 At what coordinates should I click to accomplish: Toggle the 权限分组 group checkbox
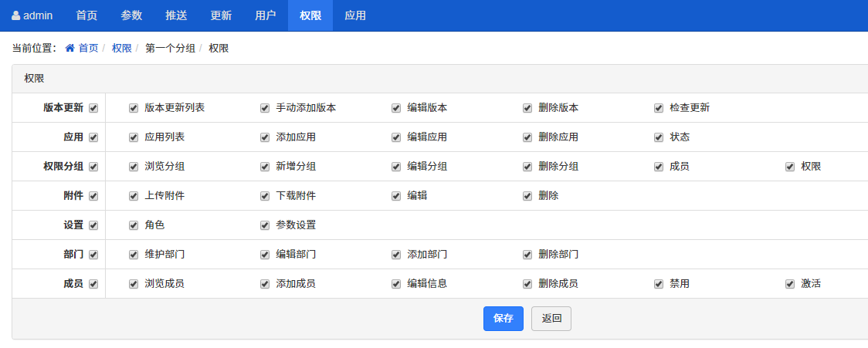click(93, 167)
